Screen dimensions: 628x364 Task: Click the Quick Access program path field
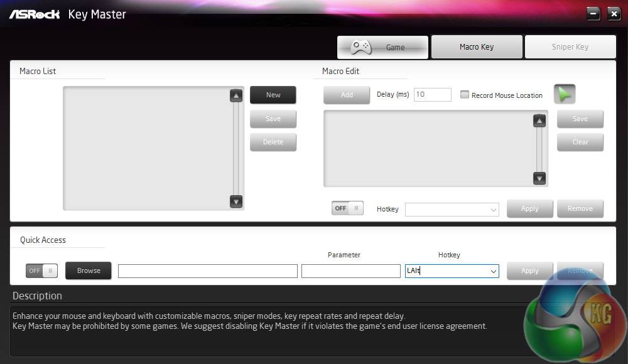click(x=208, y=271)
